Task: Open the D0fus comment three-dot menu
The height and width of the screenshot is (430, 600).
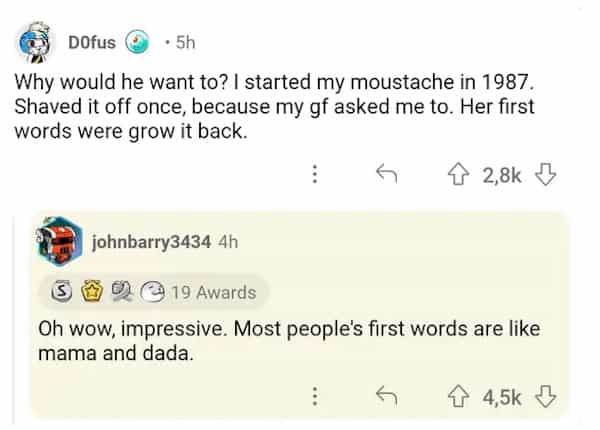Action: (315, 174)
